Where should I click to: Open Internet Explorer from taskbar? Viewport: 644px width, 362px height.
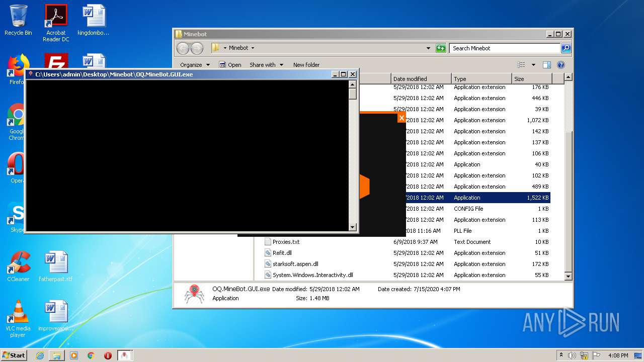tap(40, 355)
